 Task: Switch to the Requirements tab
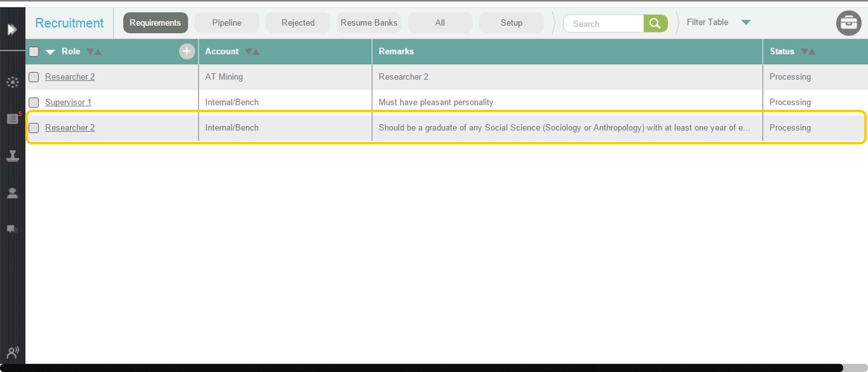click(x=155, y=23)
